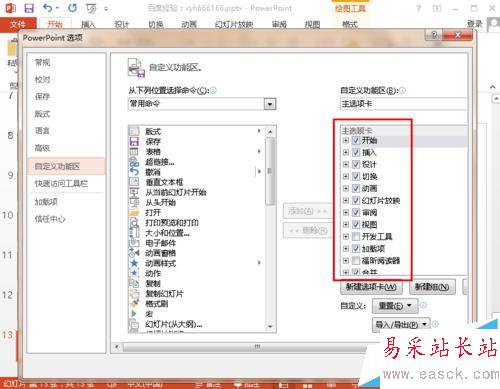
Task: Expand the 开始 tree node
Action: tap(346, 140)
